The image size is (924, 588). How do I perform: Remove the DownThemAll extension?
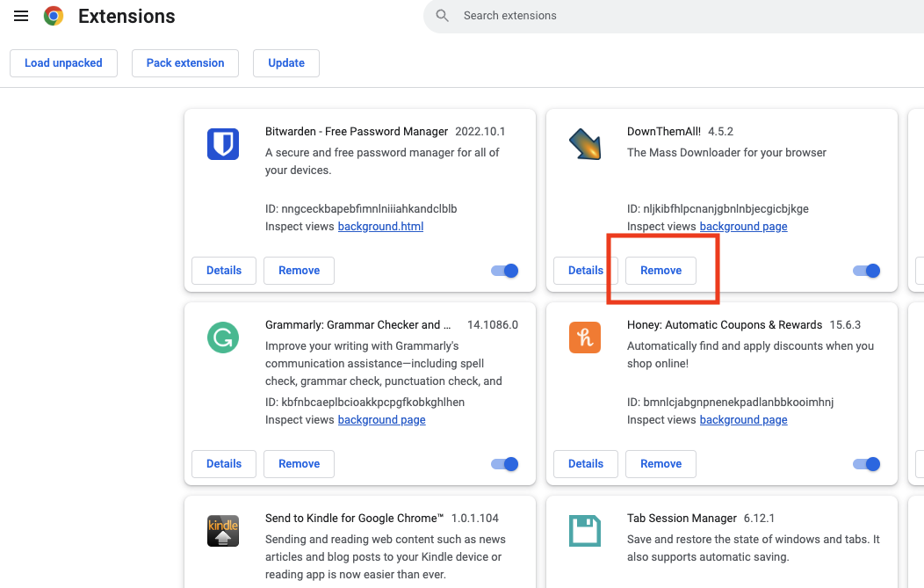(x=661, y=271)
